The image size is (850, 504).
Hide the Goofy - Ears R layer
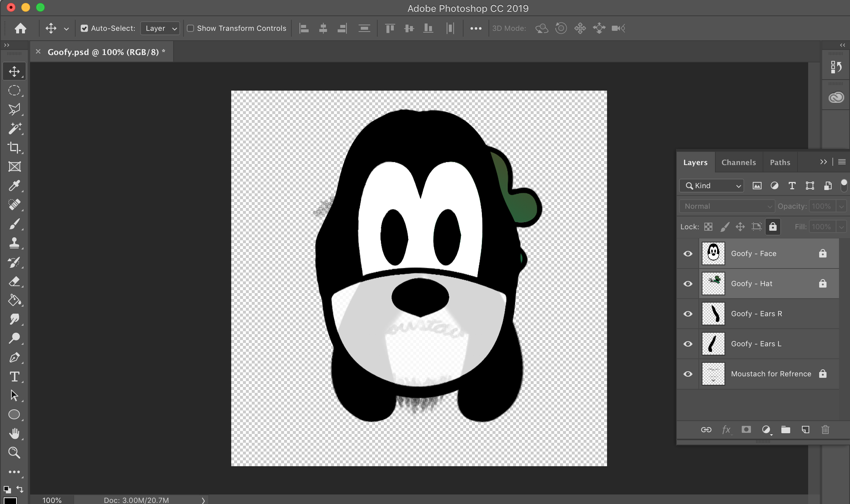pyautogui.click(x=688, y=314)
